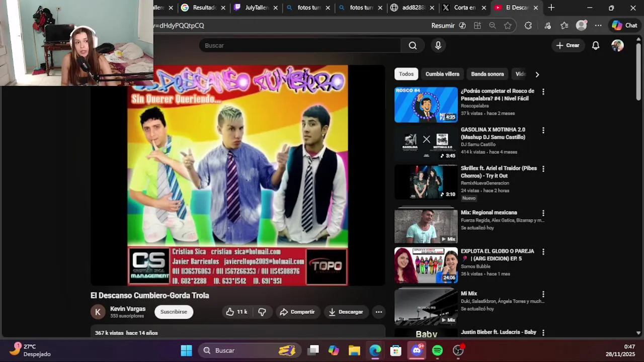Select the Banda sonora filter chip
The height and width of the screenshot is (362, 644).
[x=487, y=74]
